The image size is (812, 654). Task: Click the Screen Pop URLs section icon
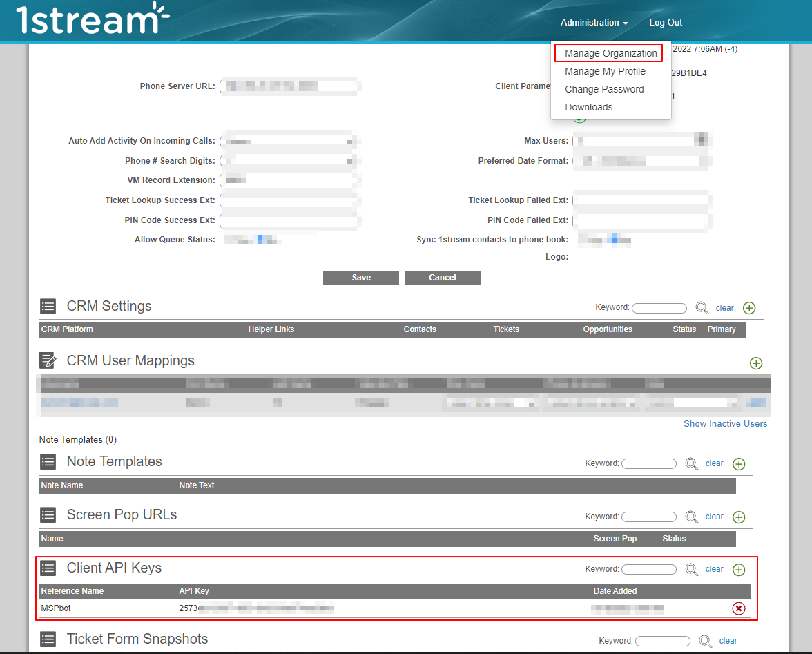coord(48,514)
